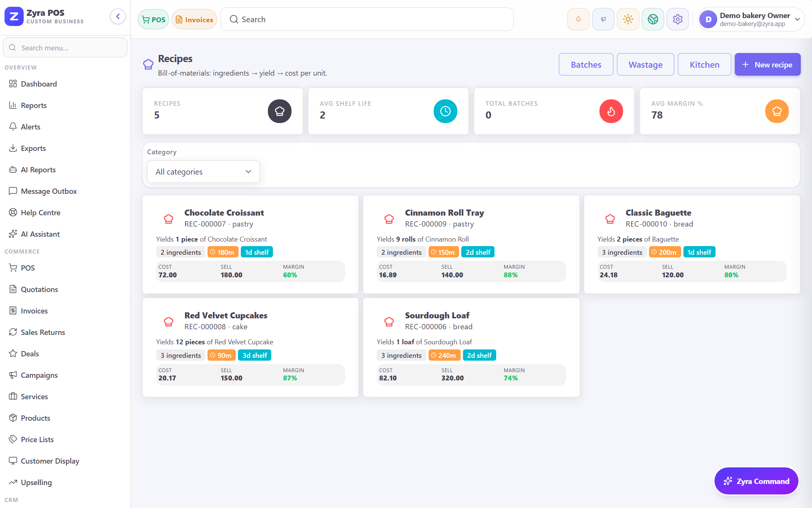Viewport: 812px width, 508px height.
Task: Open notifications bell icon
Action: pyautogui.click(x=578, y=19)
